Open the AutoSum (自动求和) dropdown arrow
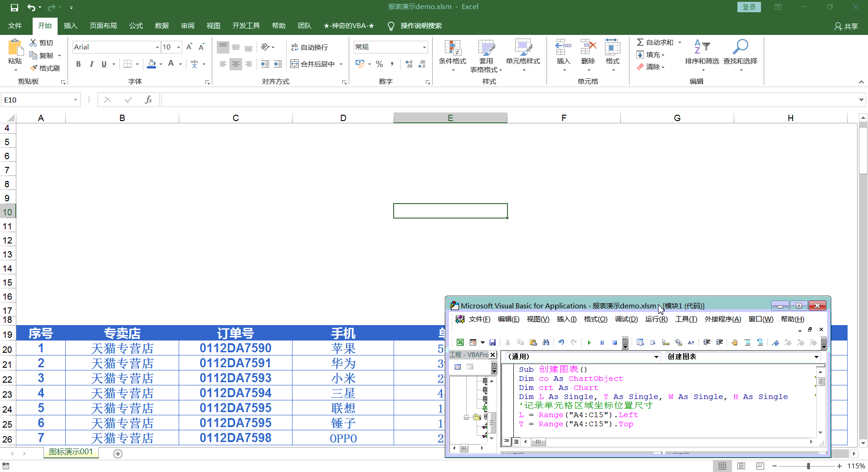 click(x=680, y=42)
